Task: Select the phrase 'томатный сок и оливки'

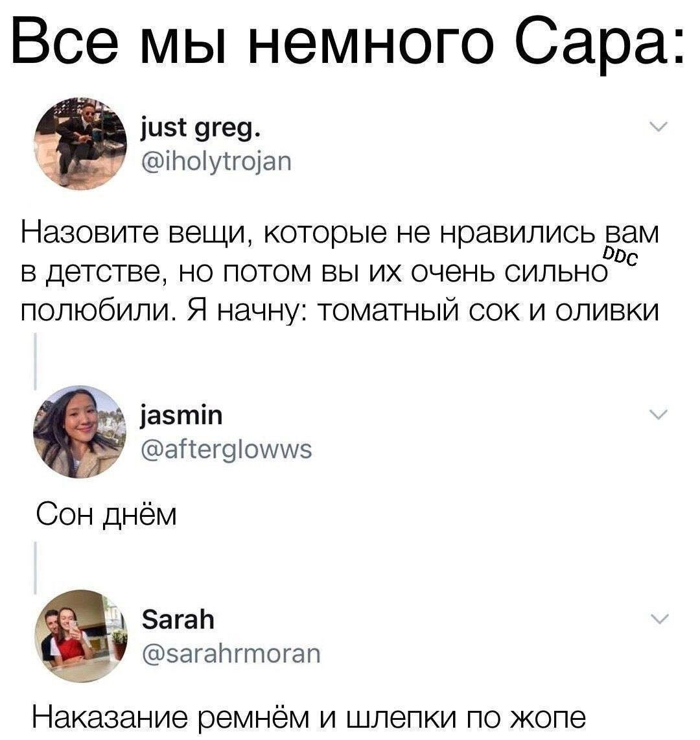Action: (488, 310)
